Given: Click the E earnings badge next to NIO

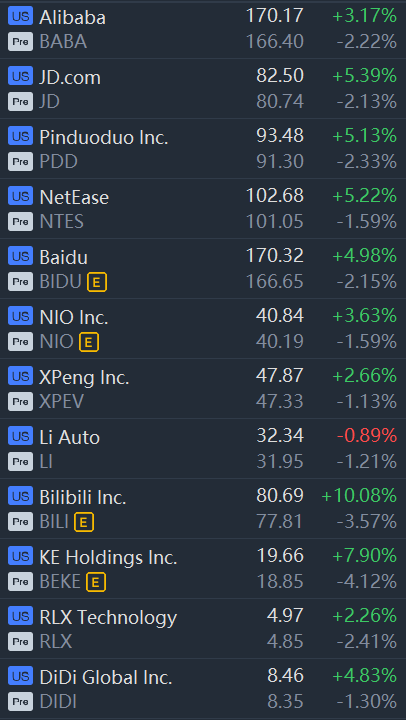Looking at the screenshot, I should 89,342.
